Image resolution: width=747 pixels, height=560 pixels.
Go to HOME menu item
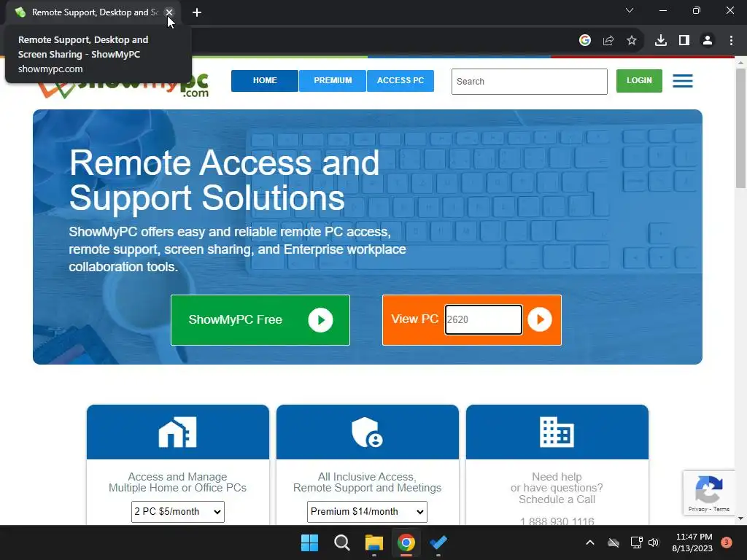click(x=265, y=80)
